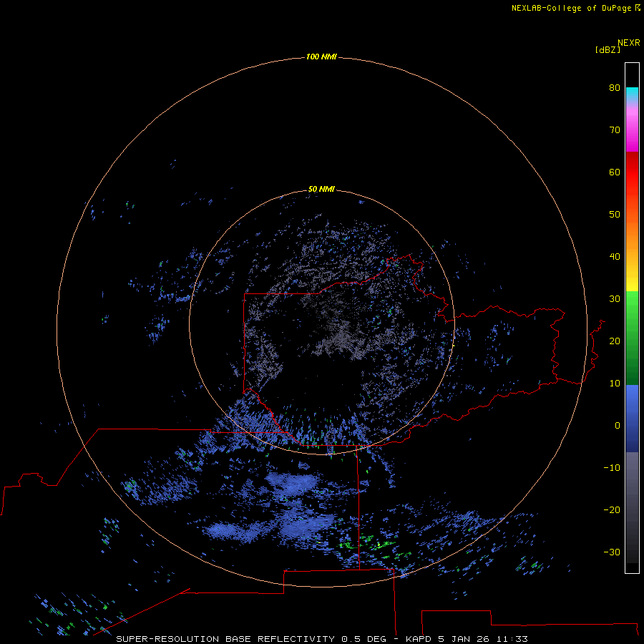Click the KAPD station identifier in caption
The width and height of the screenshot is (644, 644).
(419, 639)
